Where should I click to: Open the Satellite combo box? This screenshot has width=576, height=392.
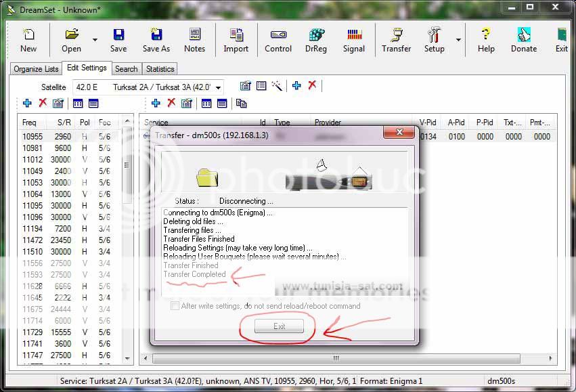point(148,87)
